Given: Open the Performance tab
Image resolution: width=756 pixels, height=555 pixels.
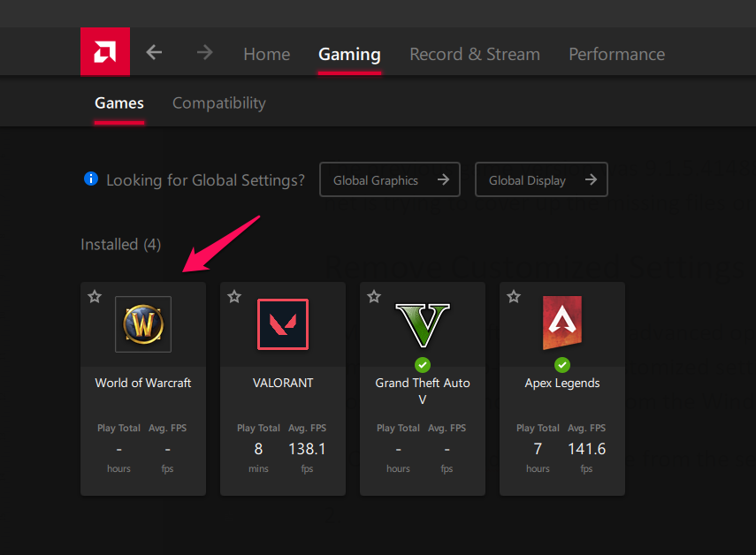Looking at the screenshot, I should (616, 54).
